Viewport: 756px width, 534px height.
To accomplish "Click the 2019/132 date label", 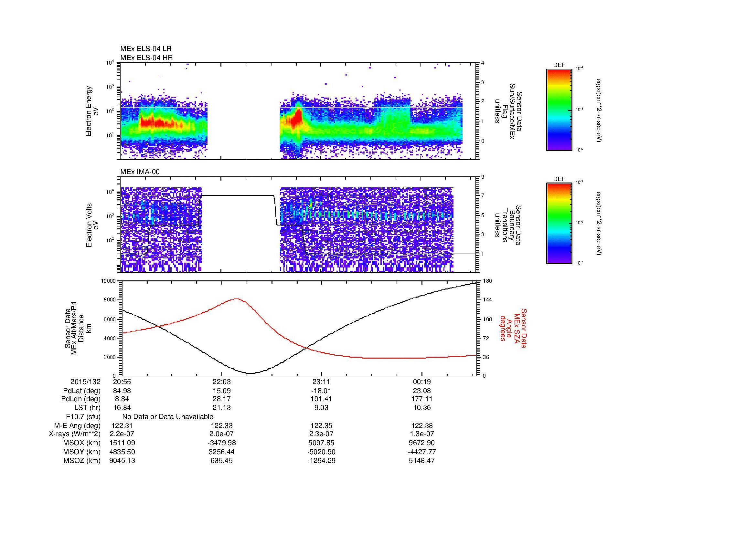I will pos(85,382).
